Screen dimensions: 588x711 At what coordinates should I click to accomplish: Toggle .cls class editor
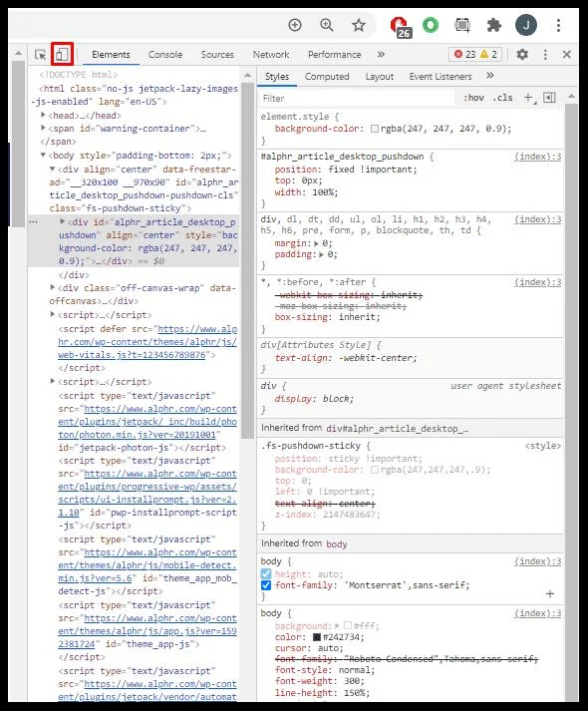503,98
